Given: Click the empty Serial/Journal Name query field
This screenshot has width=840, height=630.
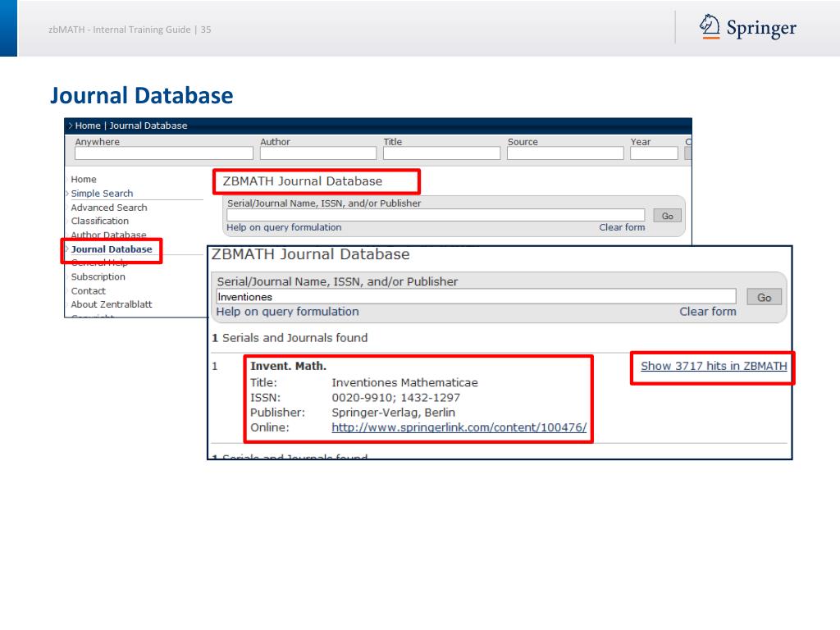Looking at the screenshot, I should point(436,215).
